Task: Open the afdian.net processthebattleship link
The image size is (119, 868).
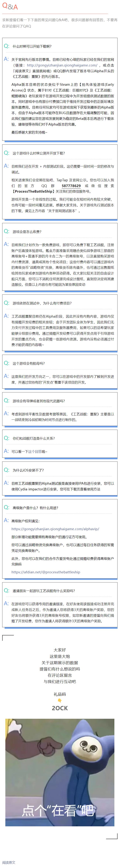Action: 46,572
